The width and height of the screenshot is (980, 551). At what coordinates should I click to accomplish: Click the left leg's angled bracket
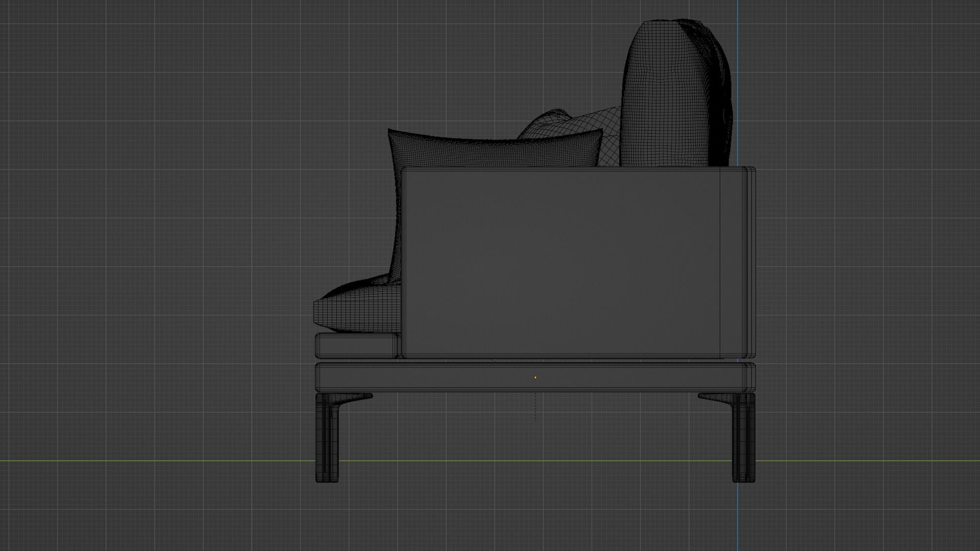click(x=356, y=397)
